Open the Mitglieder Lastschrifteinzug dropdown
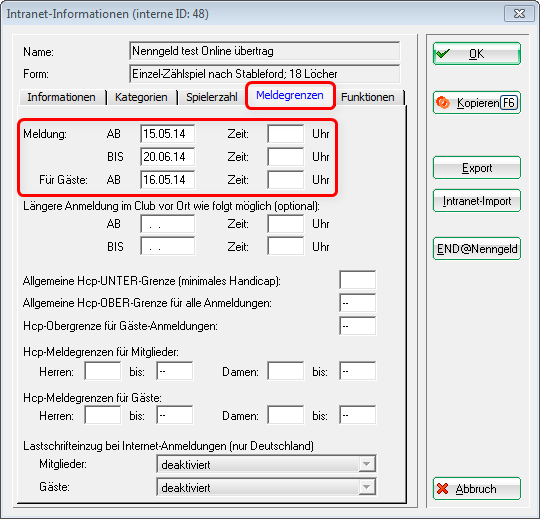 pos(366,464)
